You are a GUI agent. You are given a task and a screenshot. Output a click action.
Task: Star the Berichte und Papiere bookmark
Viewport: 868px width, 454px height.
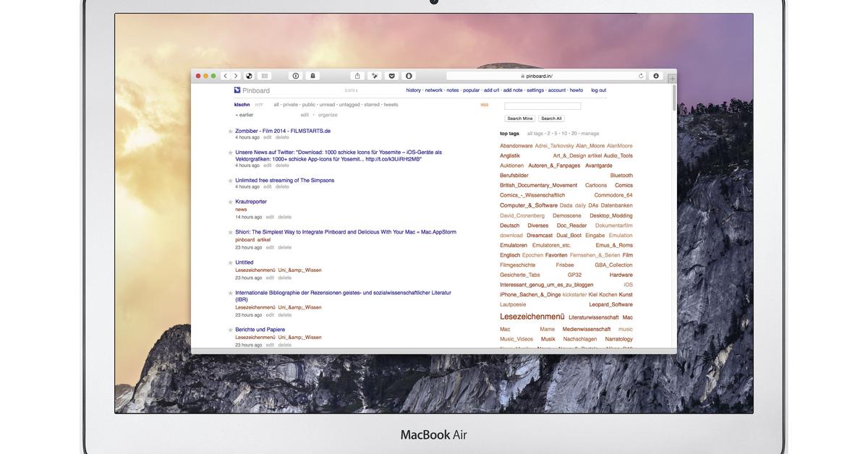(231, 330)
